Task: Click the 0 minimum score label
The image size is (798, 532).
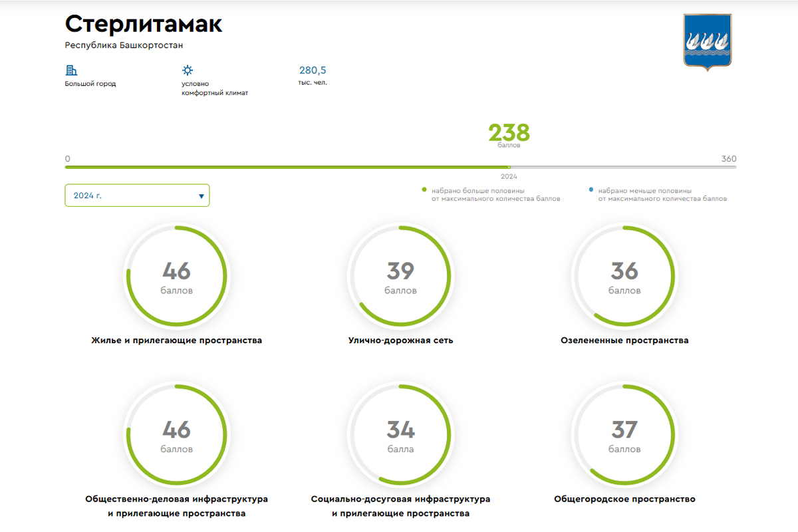Action: click(68, 159)
